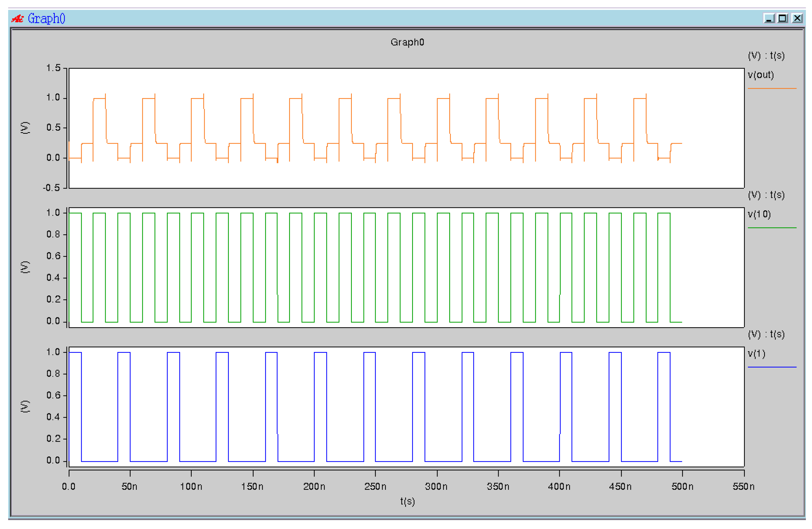Click the green v(10) legend color line
Screen dimensions: 812x529
pos(772,228)
